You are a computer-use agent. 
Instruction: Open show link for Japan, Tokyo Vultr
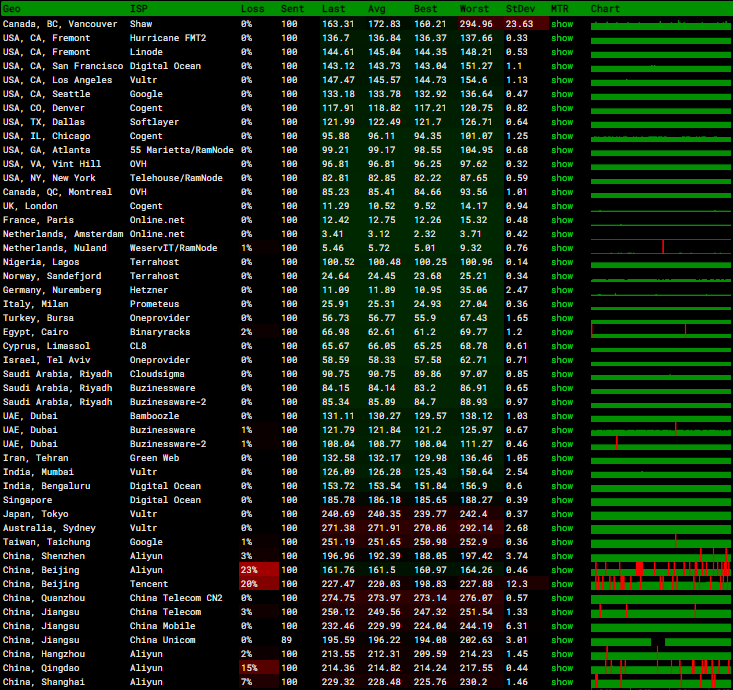[562, 514]
